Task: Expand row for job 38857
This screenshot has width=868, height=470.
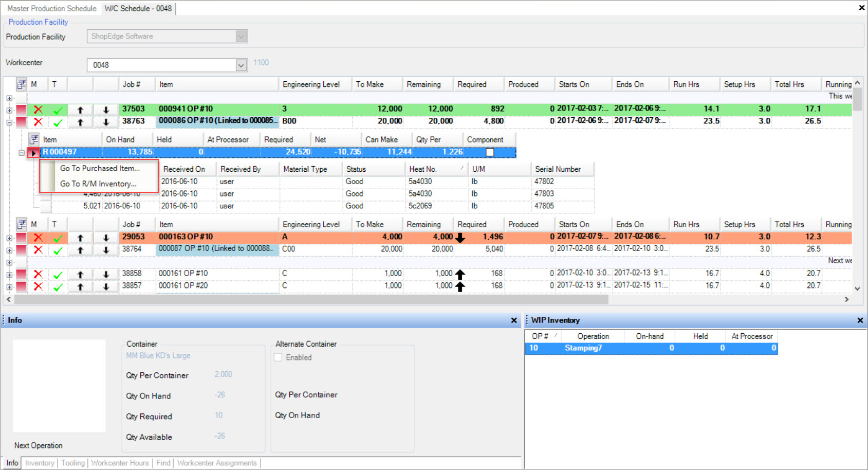Action: click(9, 287)
